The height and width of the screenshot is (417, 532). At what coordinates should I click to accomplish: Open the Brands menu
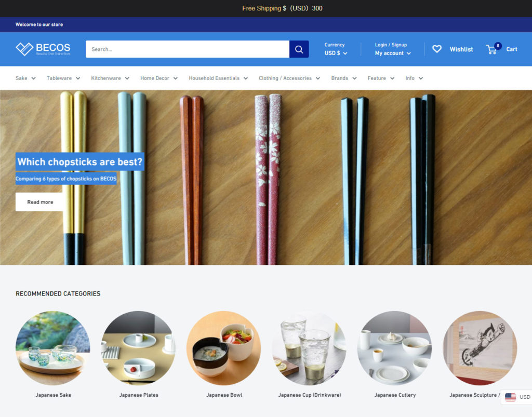[344, 78]
